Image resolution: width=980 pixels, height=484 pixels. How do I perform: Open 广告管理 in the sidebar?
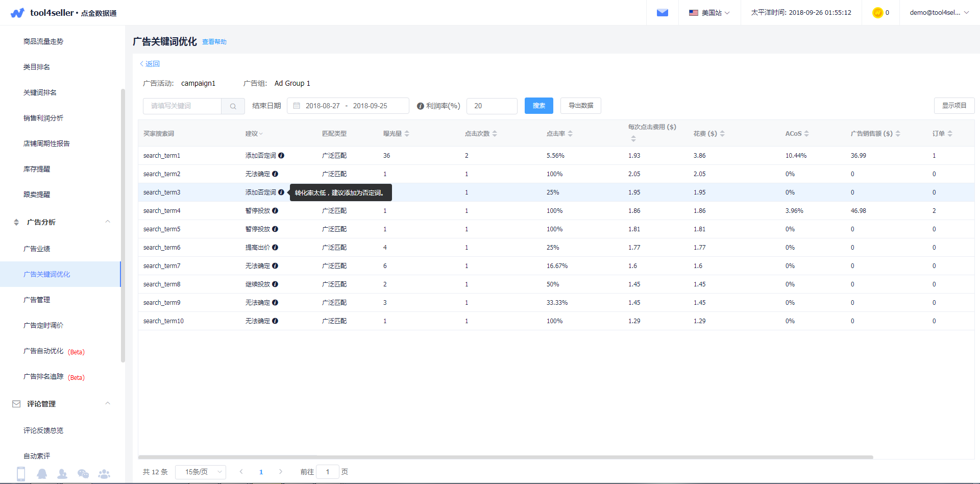point(37,300)
